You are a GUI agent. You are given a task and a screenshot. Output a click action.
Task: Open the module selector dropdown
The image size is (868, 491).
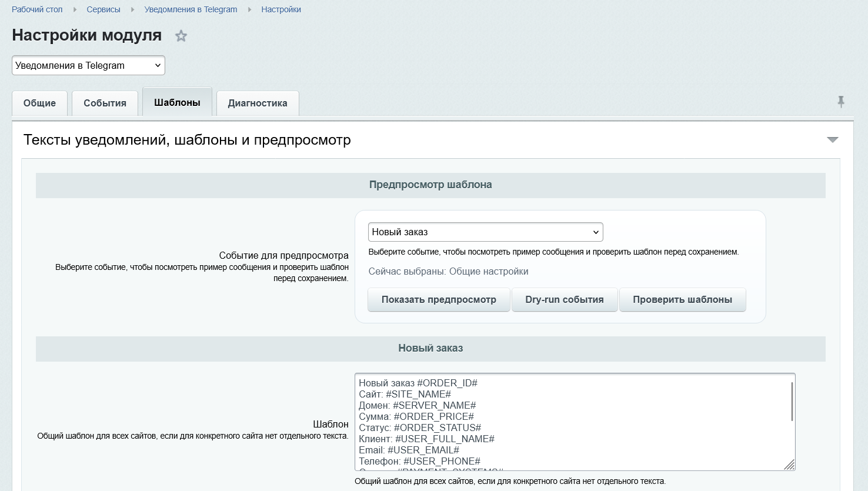click(88, 65)
